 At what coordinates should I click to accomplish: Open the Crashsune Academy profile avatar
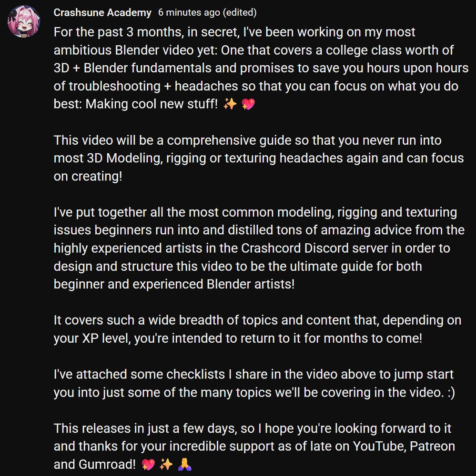point(24,21)
